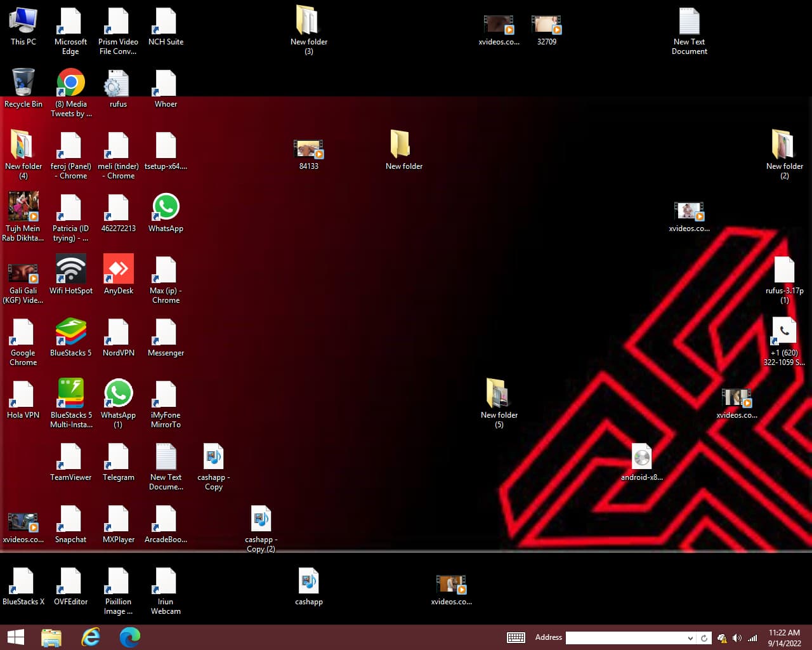The image size is (812, 650).
Task: Select the cashapp - Copy media file
Action: click(x=214, y=467)
